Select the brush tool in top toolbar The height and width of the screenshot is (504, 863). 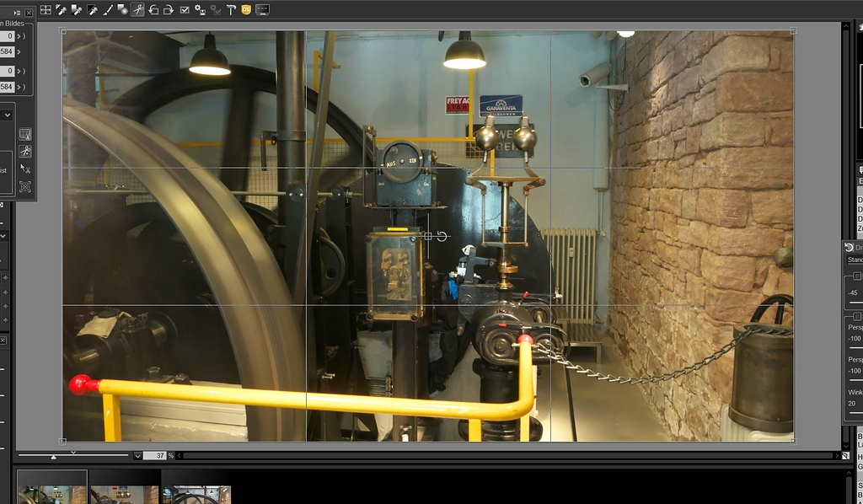(x=107, y=9)
